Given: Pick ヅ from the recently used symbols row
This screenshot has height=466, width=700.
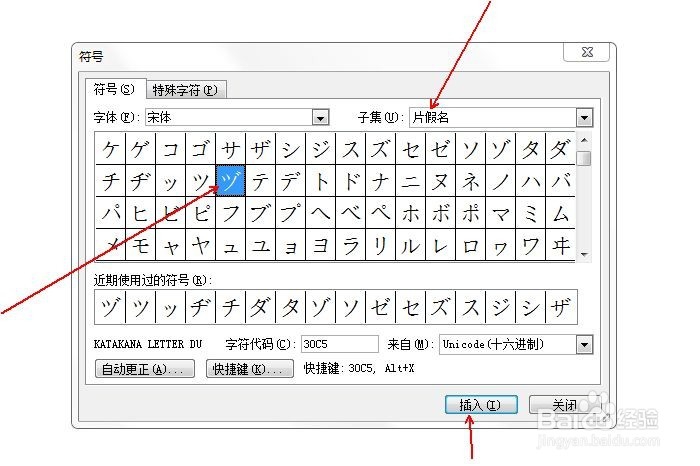Looking at the screenshot, I should pyautogui.click(x=111, y=307).
